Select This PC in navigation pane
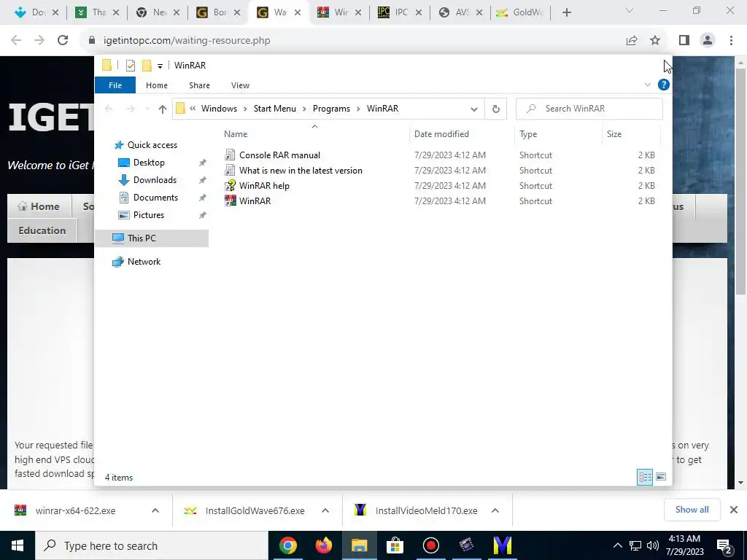747x560 pixels. pyautogui.click(x=152, y=238)
